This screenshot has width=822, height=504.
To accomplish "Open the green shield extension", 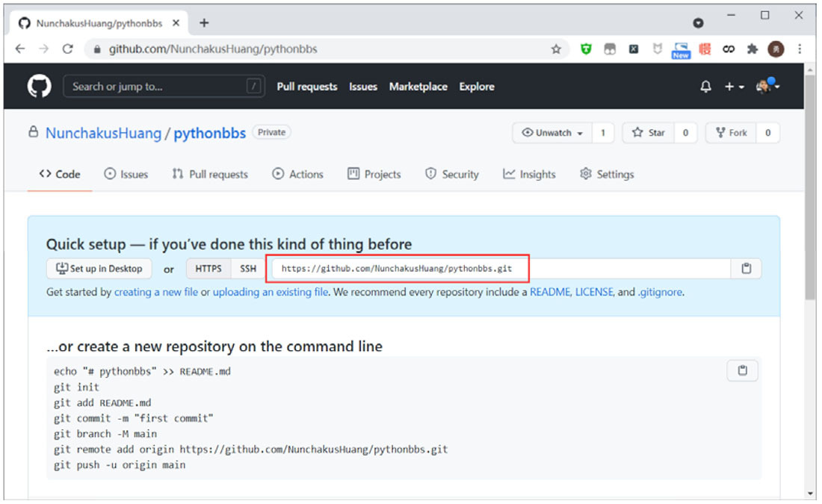I will point(586,49).
